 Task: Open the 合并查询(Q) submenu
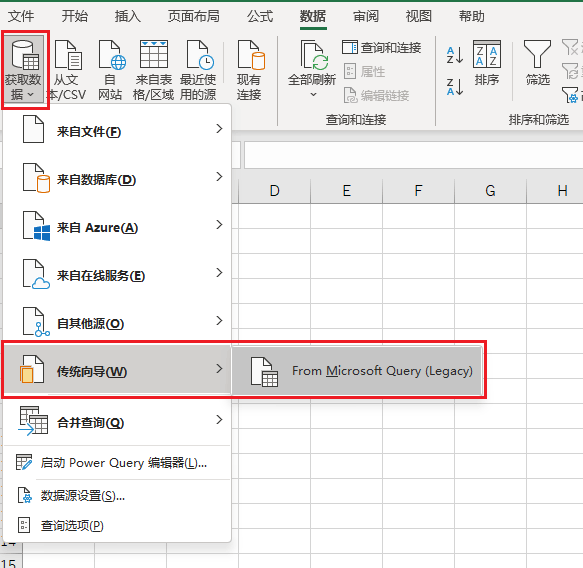(117, 421)
